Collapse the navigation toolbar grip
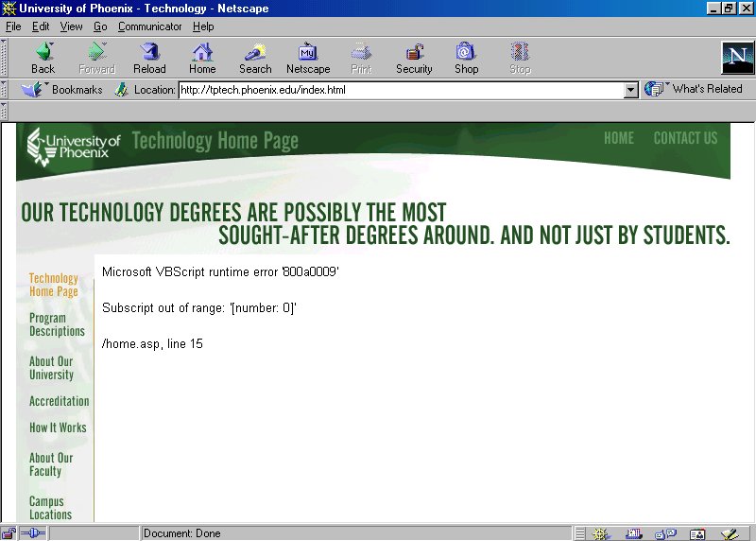This screenshot has width=756, height=541. pyautogui.click(x=4, y=58)
